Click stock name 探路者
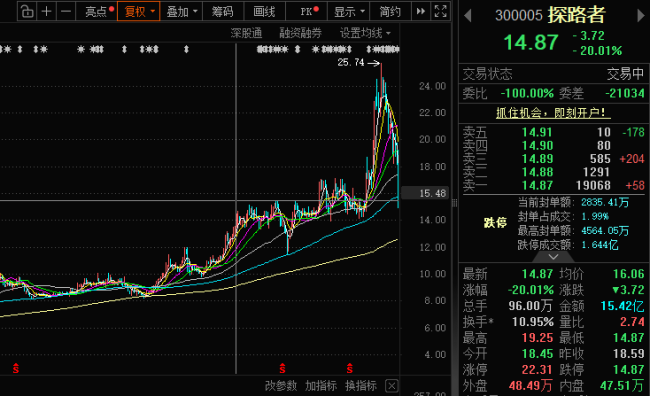 tap(577, 15)
